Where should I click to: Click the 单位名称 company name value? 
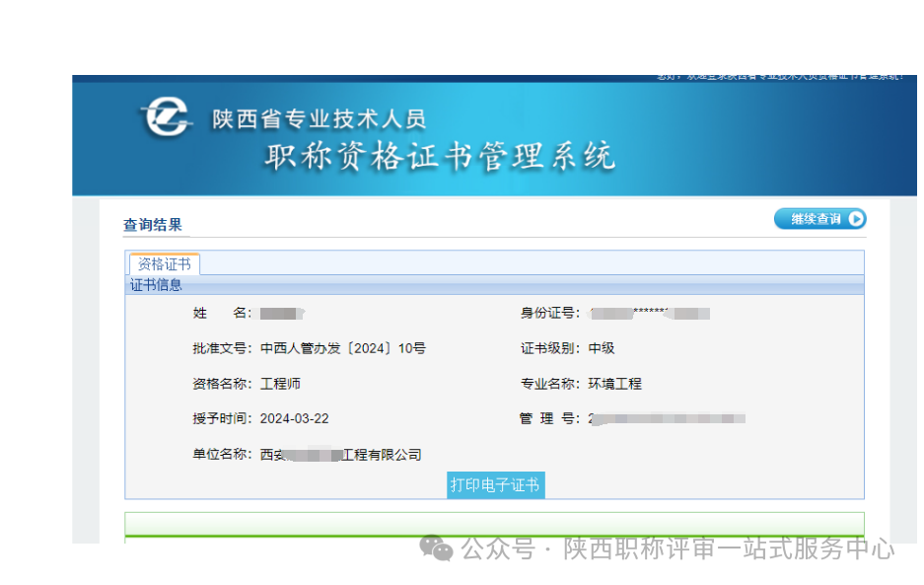tap(340, 455)
